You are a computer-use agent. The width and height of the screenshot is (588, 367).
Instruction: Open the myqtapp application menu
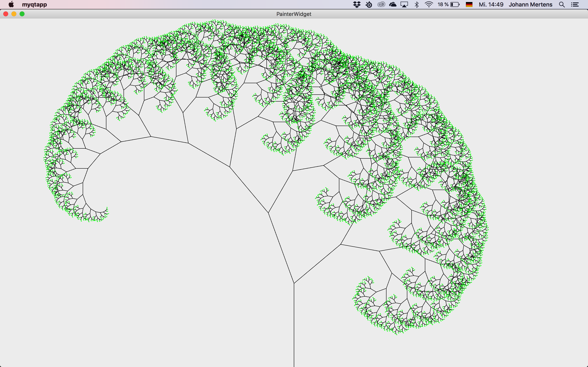(x=34, y=5)
